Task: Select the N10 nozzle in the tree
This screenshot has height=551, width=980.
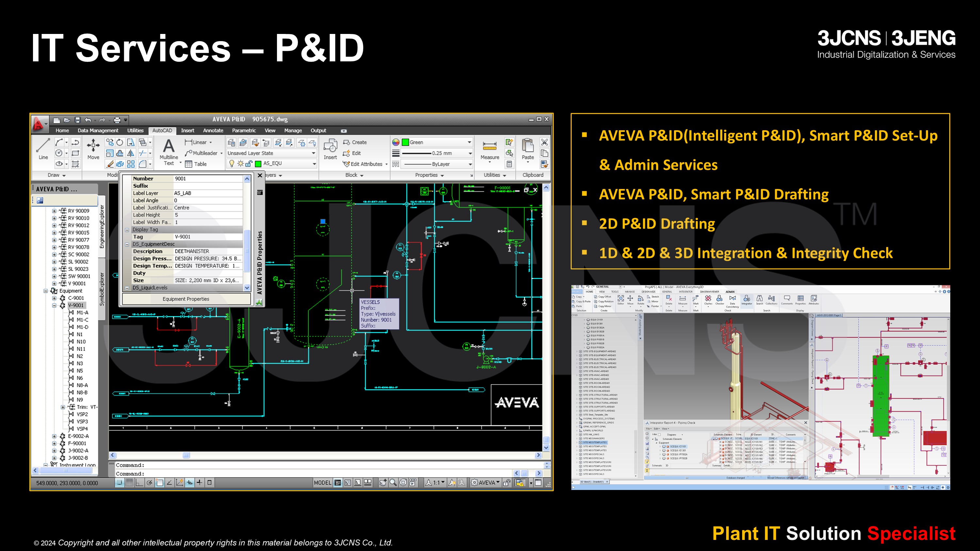Action: tap(81, 341)
